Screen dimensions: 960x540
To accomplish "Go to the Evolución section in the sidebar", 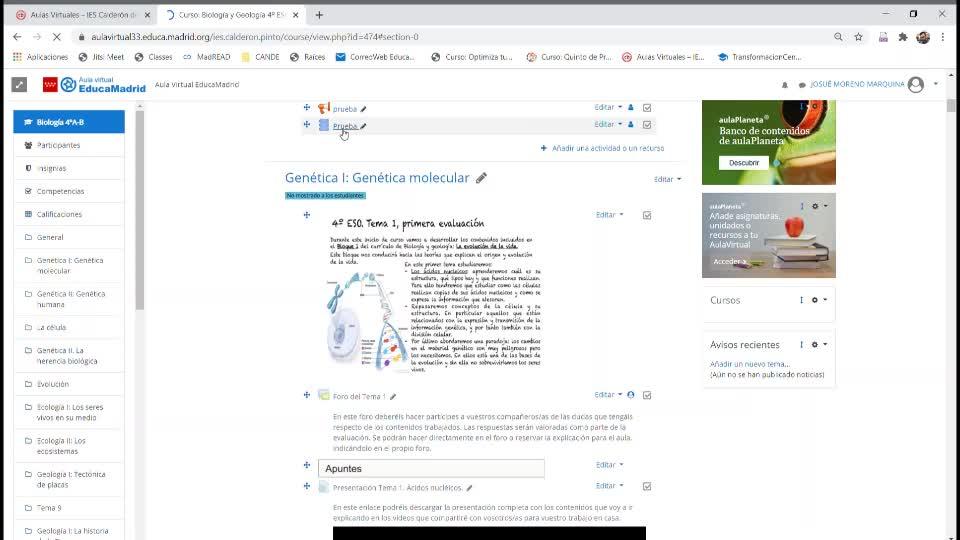I will click(69, 384).
